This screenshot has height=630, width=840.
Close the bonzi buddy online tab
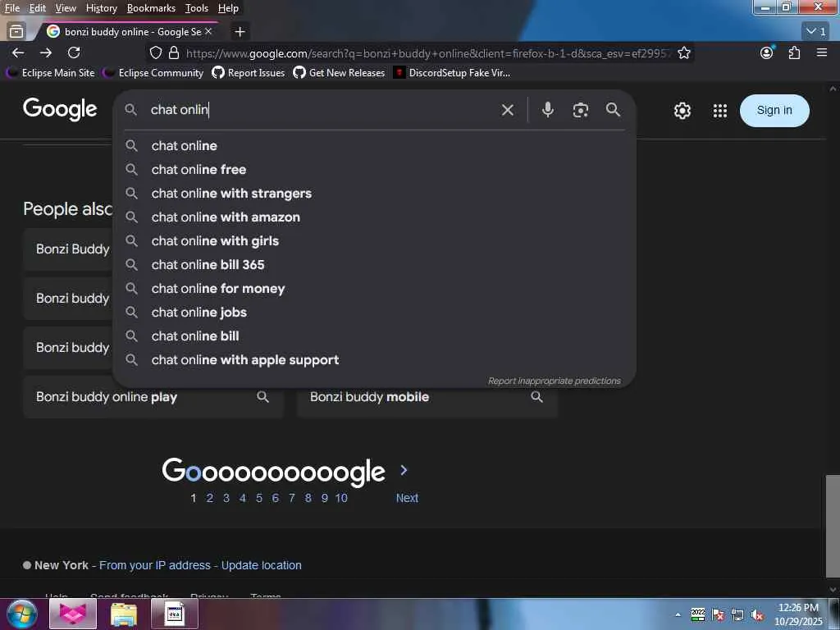208,32
